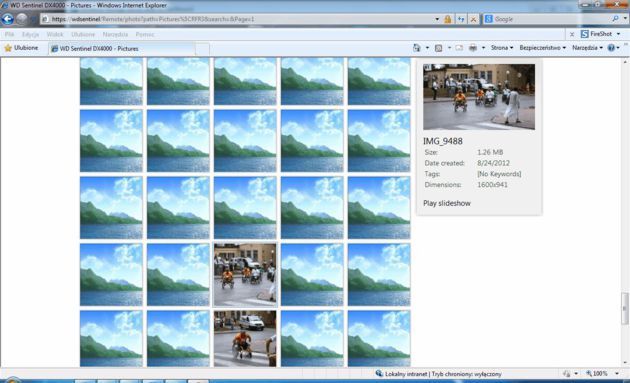
Task: Click the Google search input box
Action: (x=551, y=19)
